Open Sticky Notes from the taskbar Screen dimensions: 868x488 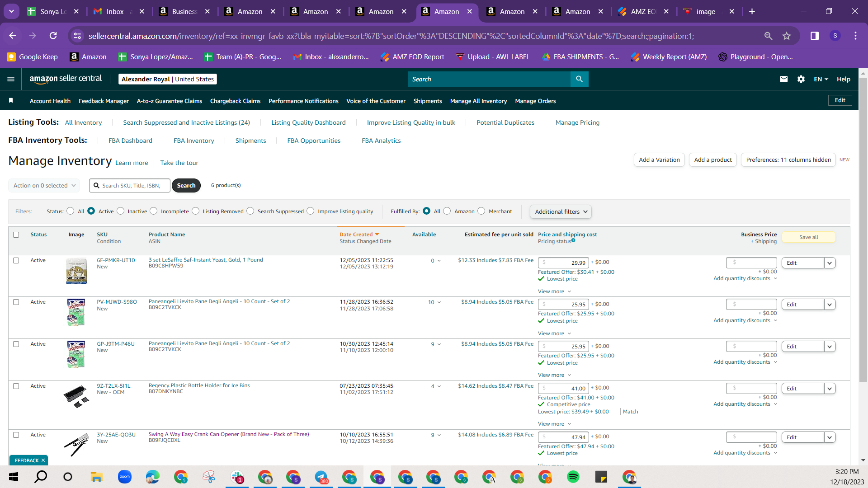(601, 477)
